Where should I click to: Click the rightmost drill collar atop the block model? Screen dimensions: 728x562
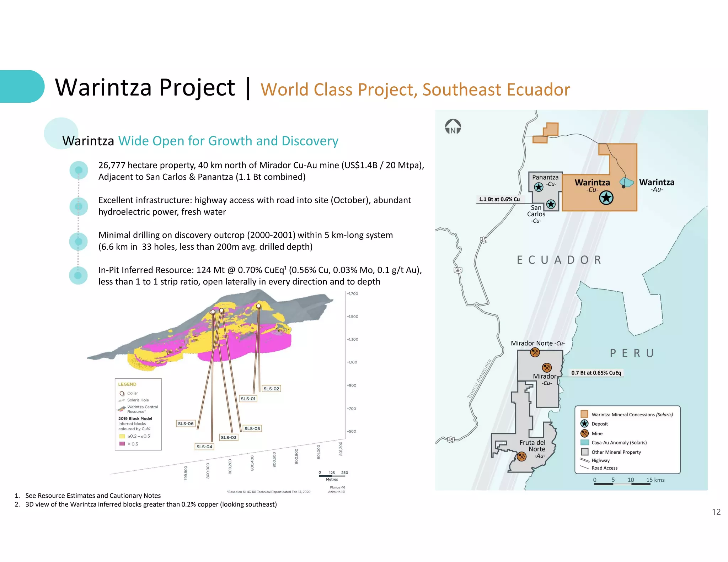pos(258,306)
